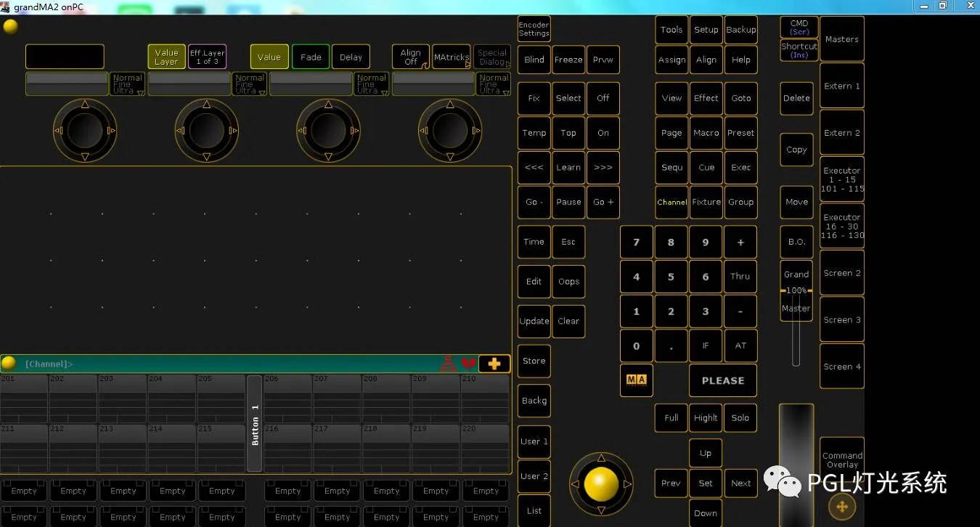
Task: Click the CMD (Scr) button
Action: pos(799,28)
